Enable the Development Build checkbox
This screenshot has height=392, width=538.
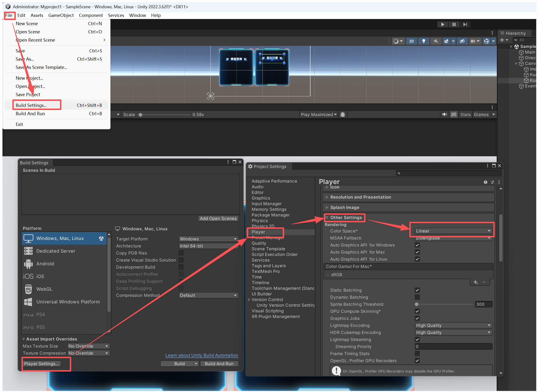click(181, 267)
